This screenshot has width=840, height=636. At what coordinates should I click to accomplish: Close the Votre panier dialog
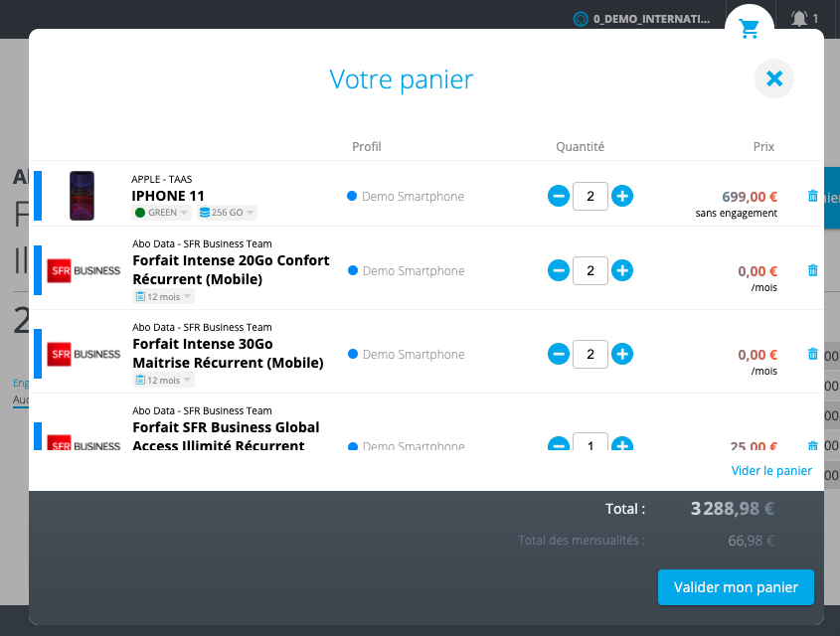pyautogui.click(x=774, y=79)
